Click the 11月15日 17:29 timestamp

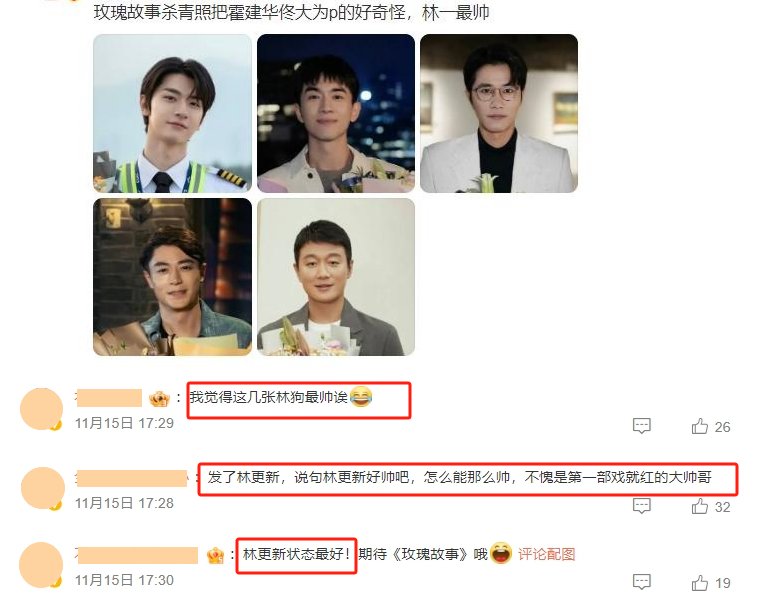click(124, 424)
